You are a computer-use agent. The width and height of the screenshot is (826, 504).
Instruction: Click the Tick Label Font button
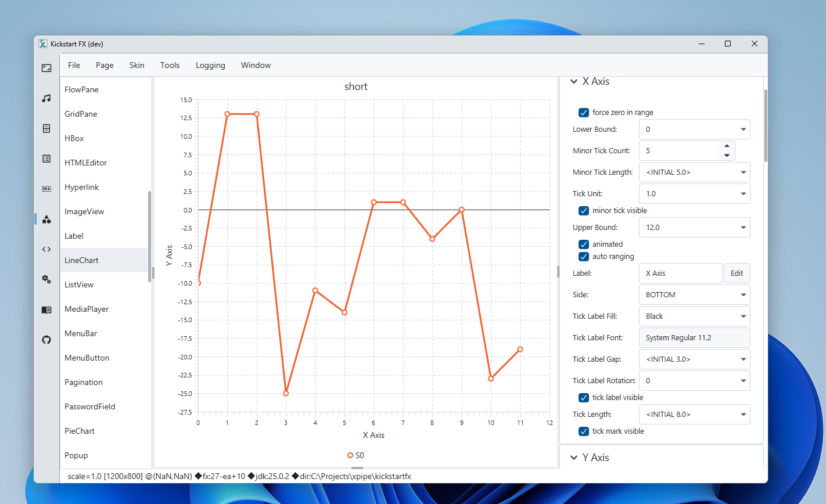pyautogui.click(x=694, y=338)
